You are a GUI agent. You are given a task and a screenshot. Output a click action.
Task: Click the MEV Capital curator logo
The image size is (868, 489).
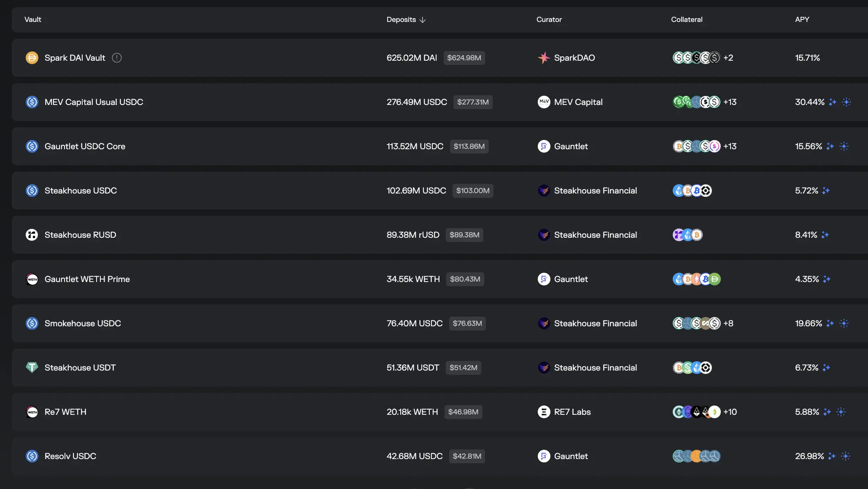pos(544,102)
